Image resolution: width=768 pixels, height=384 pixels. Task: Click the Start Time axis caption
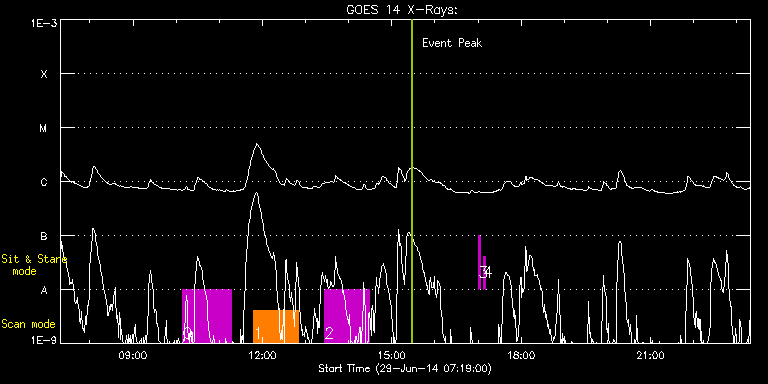pos(405,368)
